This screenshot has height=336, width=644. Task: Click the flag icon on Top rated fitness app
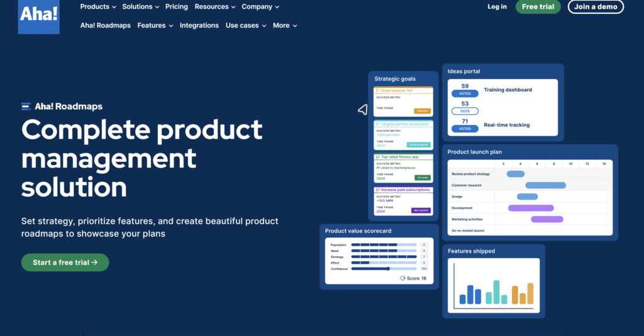click(x=377, y=156)
